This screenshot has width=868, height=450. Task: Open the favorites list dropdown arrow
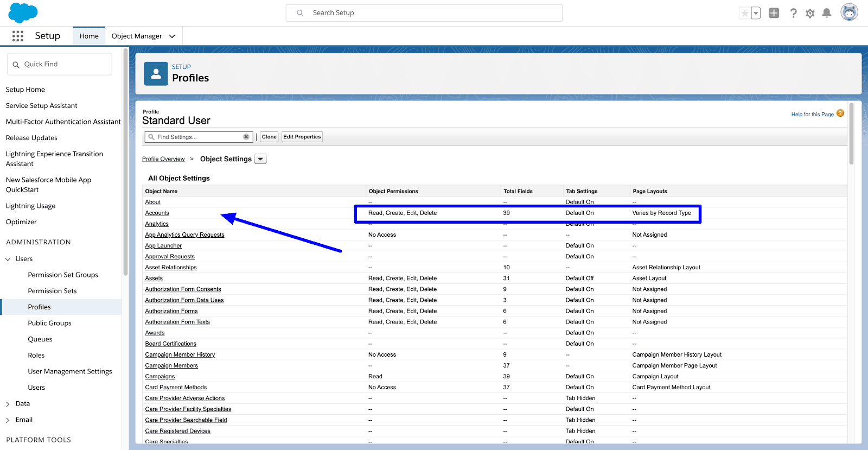(756, 13)
